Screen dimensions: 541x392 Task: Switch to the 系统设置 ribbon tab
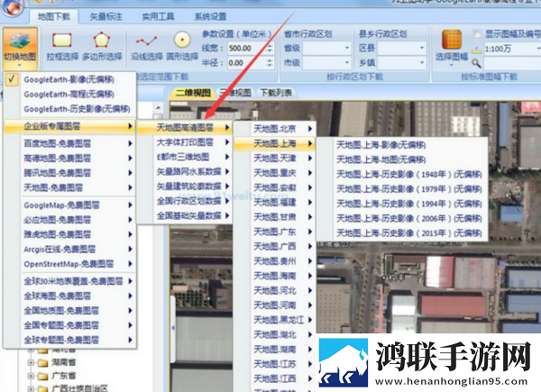[210, 16]
